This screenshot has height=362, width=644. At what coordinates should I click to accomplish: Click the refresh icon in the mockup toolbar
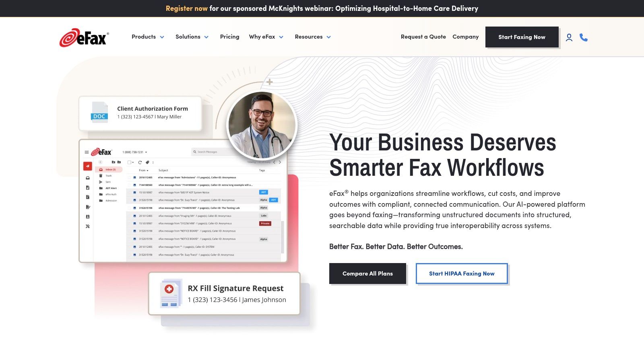140,162
